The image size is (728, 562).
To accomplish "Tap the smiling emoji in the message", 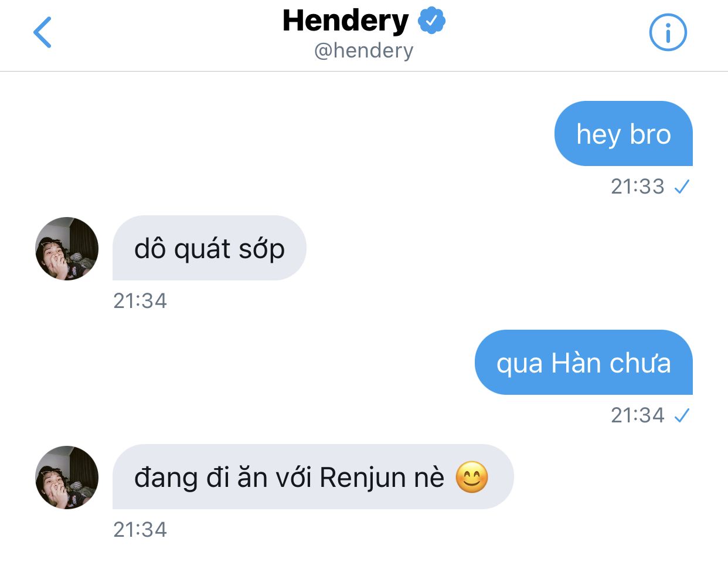I will coord(471,477).
